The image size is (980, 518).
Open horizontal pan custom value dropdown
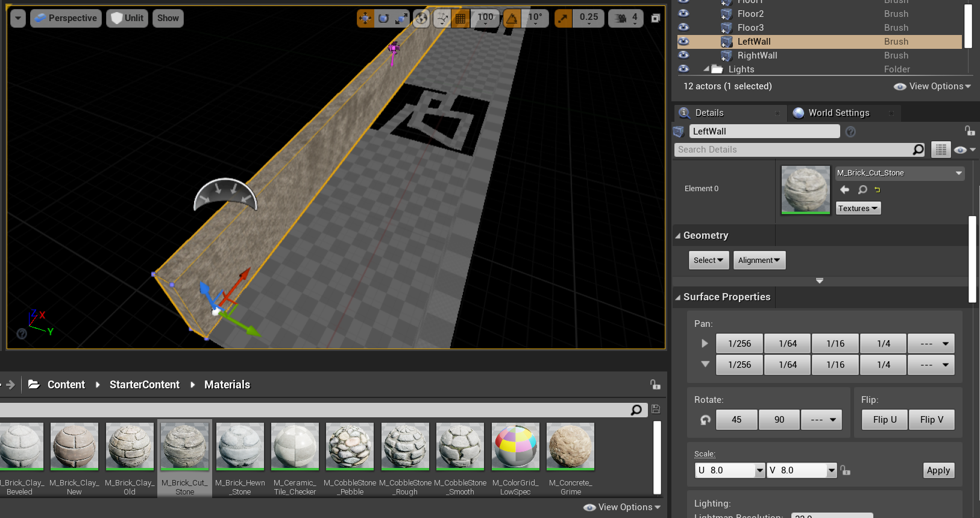pyautogui.click(x=931, y=344)
